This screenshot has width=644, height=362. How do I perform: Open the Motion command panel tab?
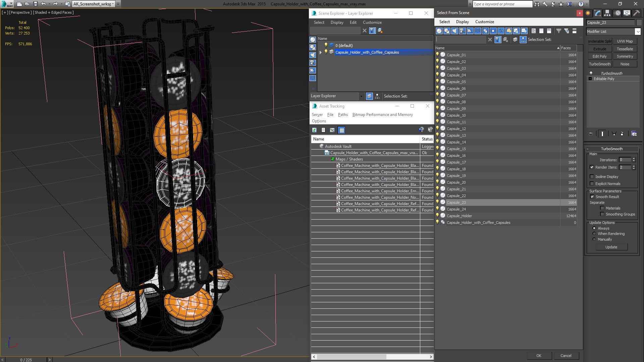(617, 13)
